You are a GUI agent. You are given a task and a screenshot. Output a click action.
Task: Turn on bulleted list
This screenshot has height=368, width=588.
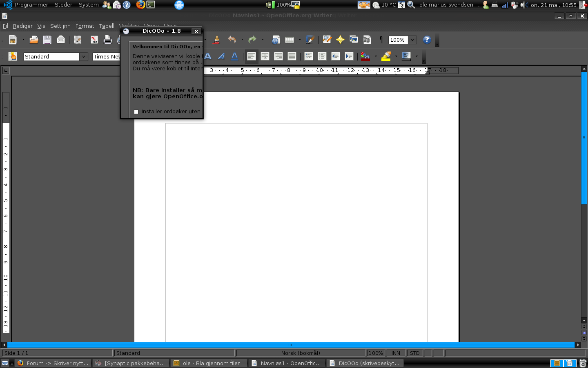322,56
